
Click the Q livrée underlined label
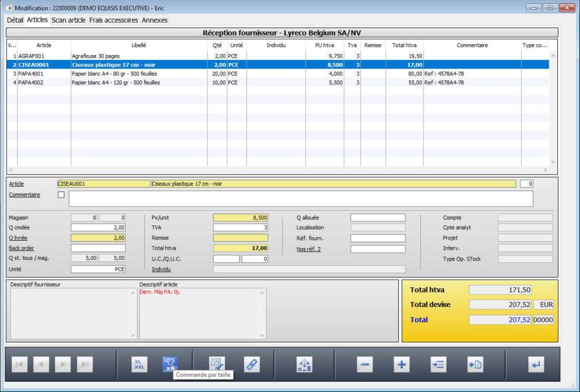pyautogui.click(x=18, y=238)
